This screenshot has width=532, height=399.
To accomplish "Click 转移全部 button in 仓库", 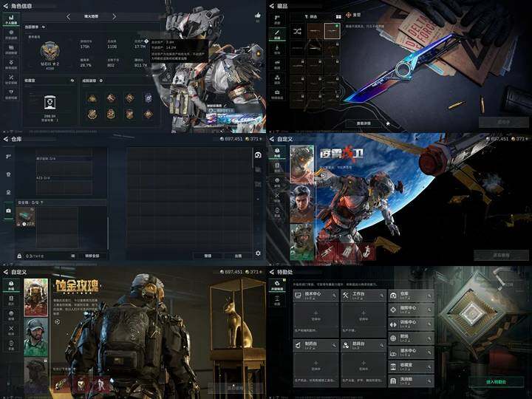I will pos(92,256).
